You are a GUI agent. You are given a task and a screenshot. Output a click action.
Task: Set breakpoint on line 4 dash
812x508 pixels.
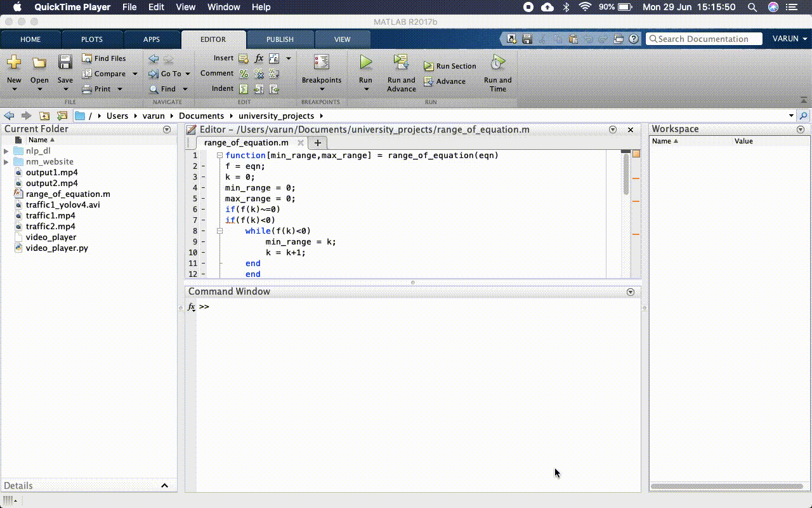[203, 188]
